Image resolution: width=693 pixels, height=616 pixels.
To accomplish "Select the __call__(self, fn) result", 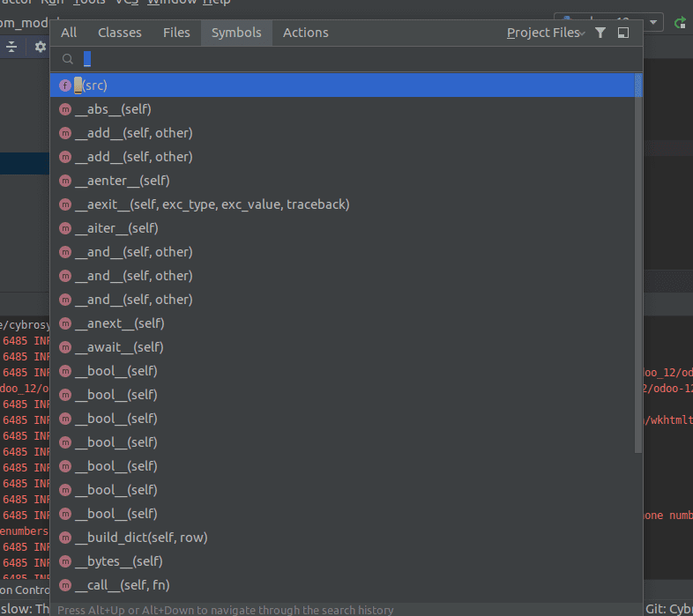I will coord(342,585).
